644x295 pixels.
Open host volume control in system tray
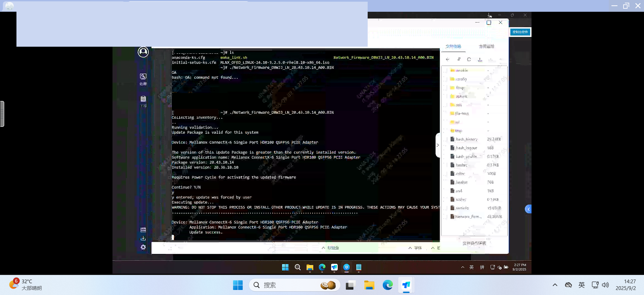[x=605, y=285]
